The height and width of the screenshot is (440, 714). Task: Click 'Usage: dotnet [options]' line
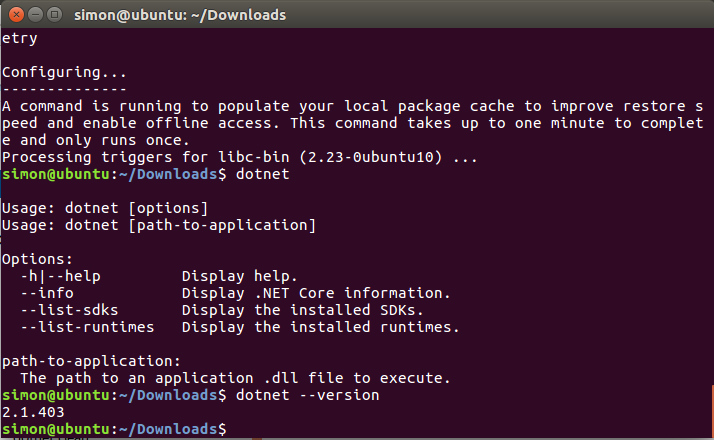click(x=105, y=208)
